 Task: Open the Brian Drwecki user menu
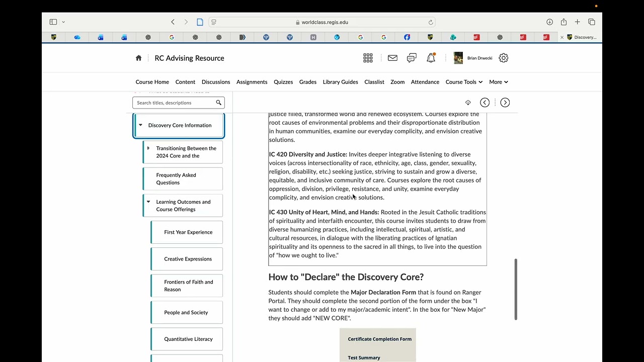[473, 58]
